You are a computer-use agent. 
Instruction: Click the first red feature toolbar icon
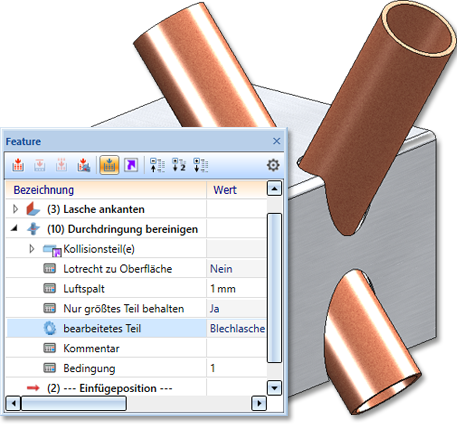tap(18, 165)
